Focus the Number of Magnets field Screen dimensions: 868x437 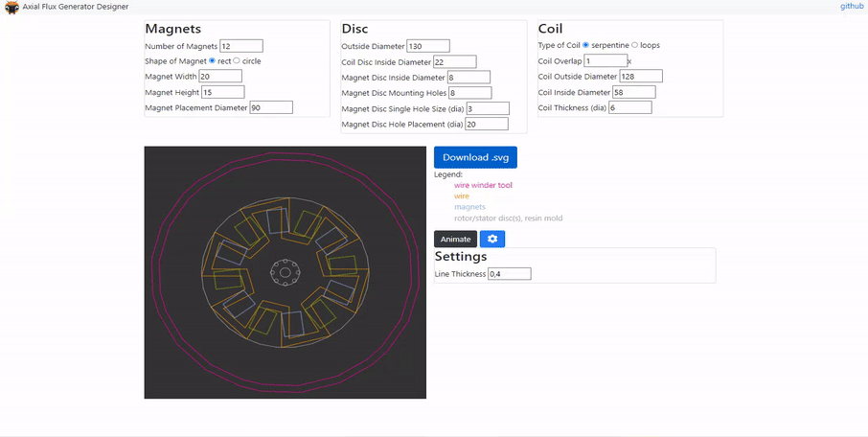241,46
